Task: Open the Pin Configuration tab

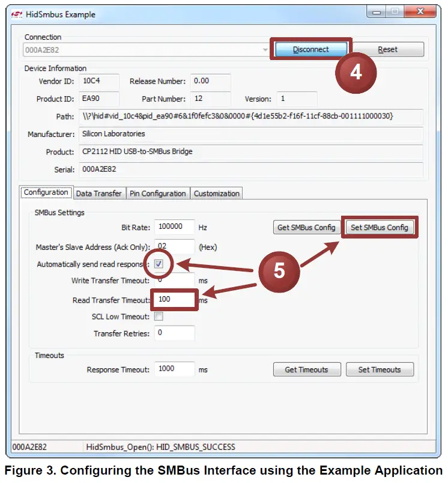Action: point(158,193)
